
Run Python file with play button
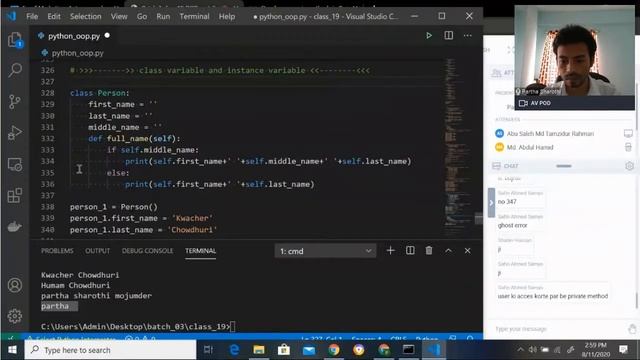(x=429, y=36)
